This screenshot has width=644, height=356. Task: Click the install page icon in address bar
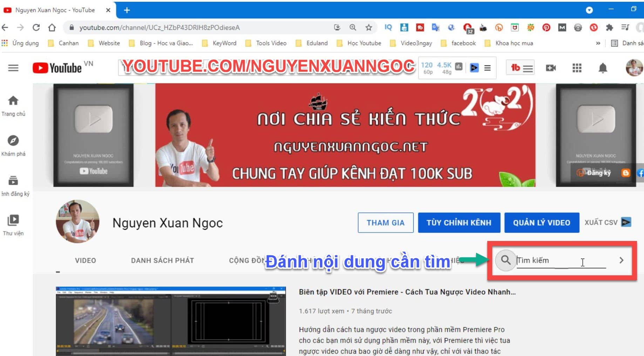(337, 27)
